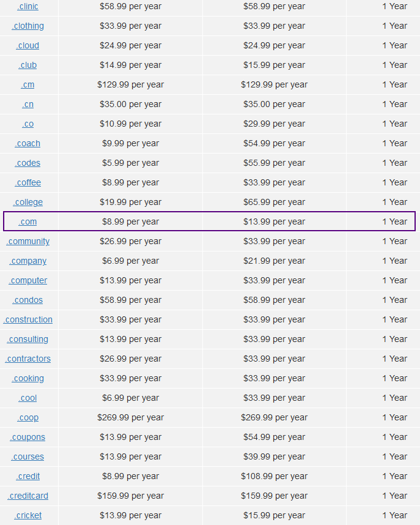Open the .clinic domain link
The image size is (420, 525).
click(x=28, y=6)
